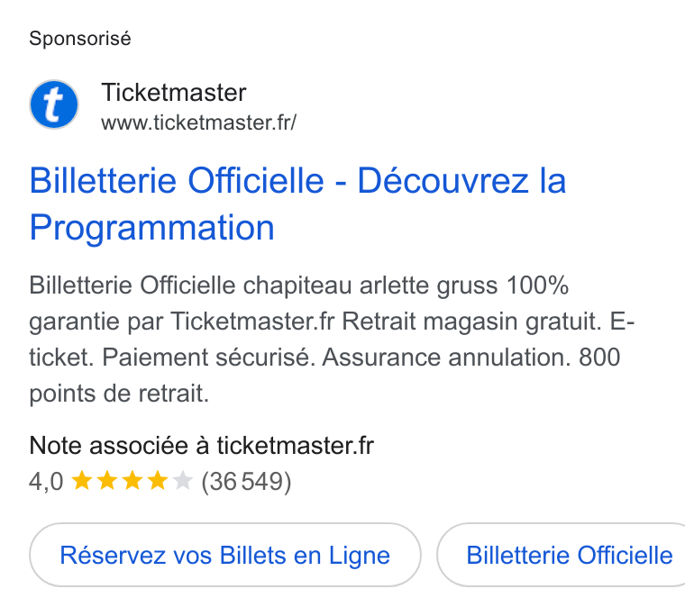Click the Paiement sécurisé description line

point(324,358)
